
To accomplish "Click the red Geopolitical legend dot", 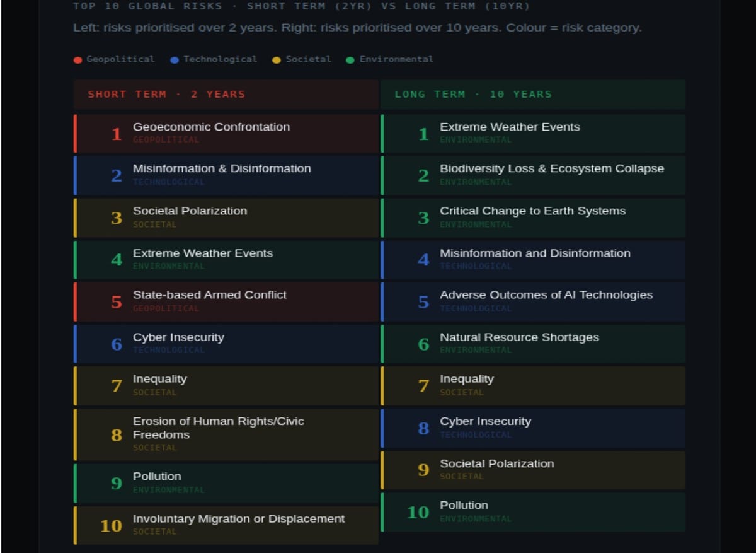I will [78, 59].
